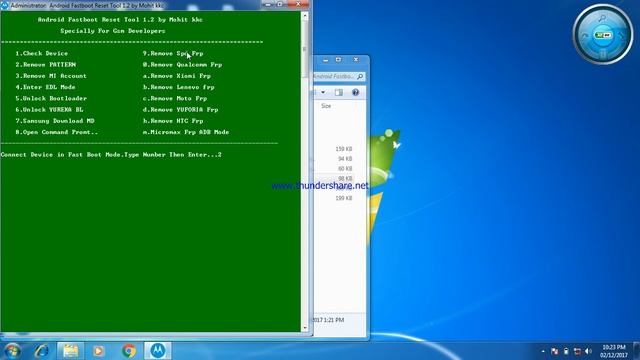640x360 pixels.
Task: Open the Windows Start menu orb
Action: click(12, 351)
